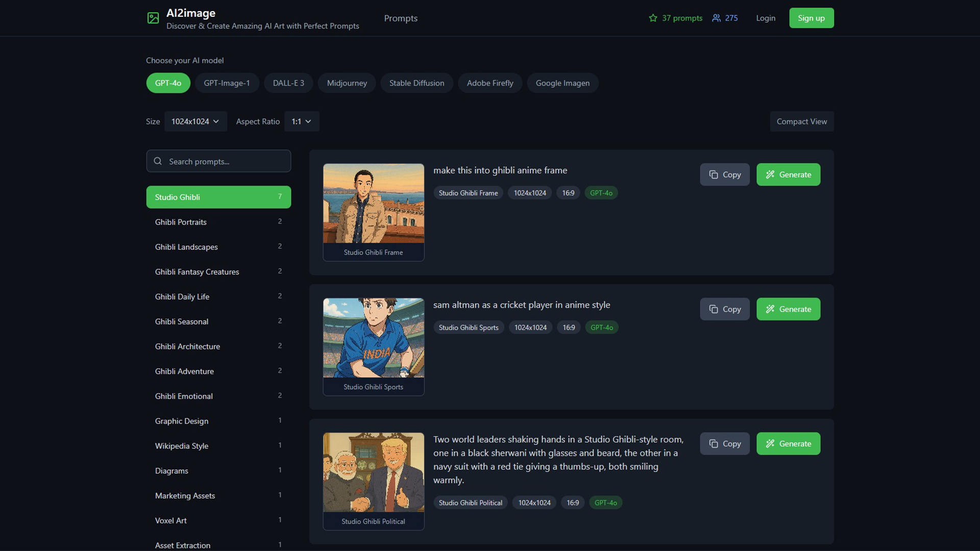Click the Login link
Screen dimensions: 980x551
(765, 18)
